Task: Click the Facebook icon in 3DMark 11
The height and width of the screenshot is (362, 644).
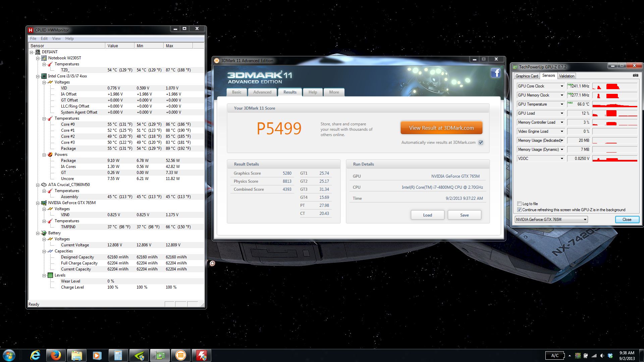Action: pos(496,73)
